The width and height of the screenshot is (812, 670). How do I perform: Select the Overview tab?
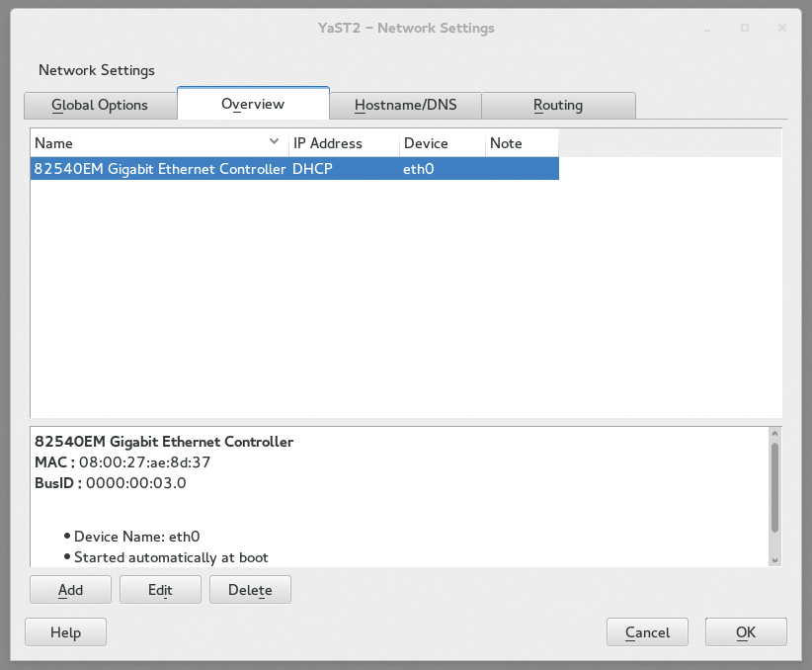[x=253, y=104]
